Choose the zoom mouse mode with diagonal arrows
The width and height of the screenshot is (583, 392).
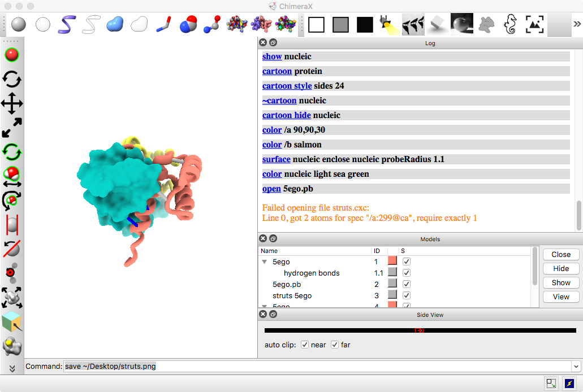(x=12, y=128)
